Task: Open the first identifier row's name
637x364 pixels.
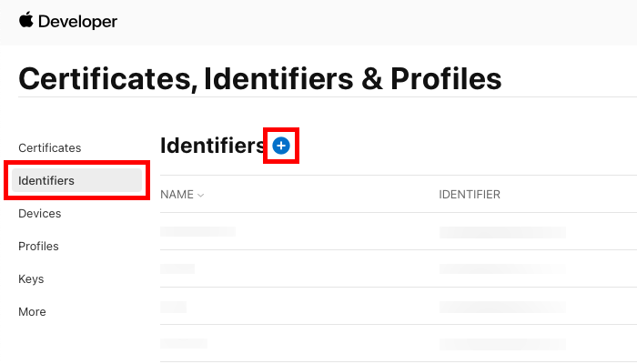Action: (x=197, y=232)
